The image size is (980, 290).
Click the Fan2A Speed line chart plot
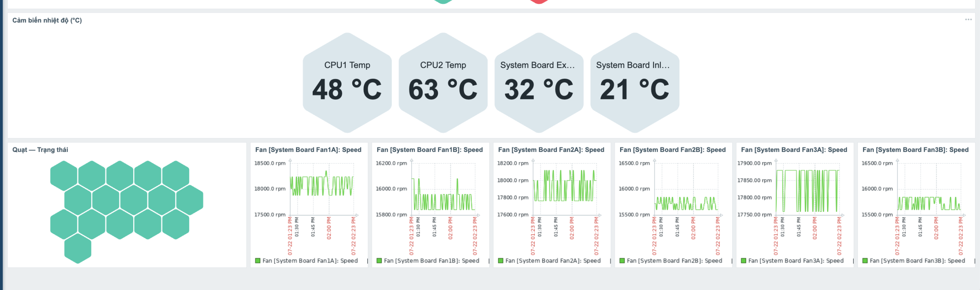pyautogui.click(x=565, y=189)
